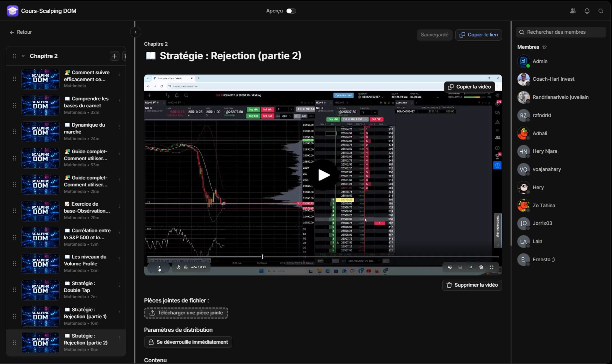The width and height of the screenshot is (612, 364).
Task: Click the Supprimer la vidéo button
Action: tap(472, 285)
